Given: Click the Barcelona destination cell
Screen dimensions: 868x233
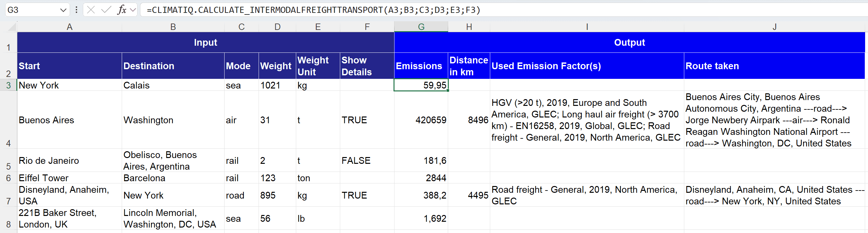Looking at the screenshot, I should click(x=173, y=178).
